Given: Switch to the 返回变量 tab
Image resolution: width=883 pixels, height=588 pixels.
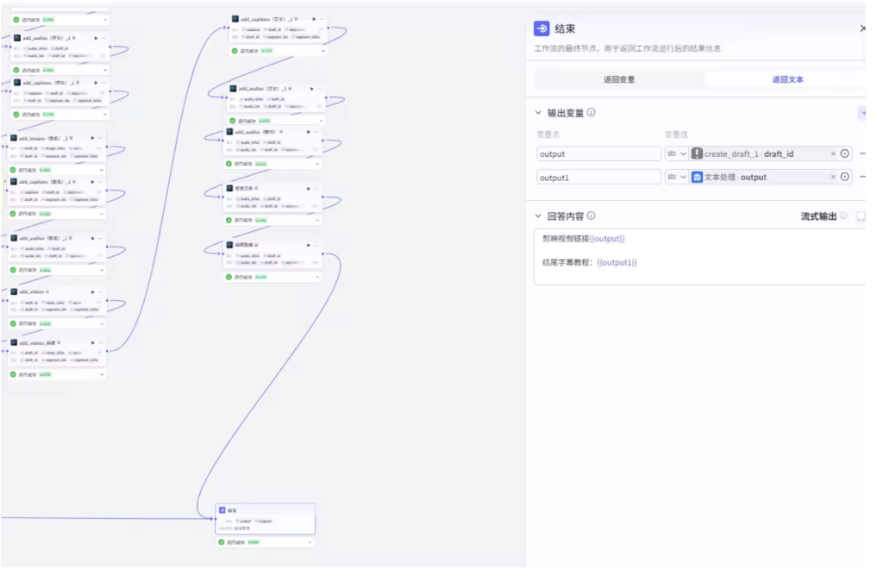Looking at the screenshot, I should coord(619,79).
